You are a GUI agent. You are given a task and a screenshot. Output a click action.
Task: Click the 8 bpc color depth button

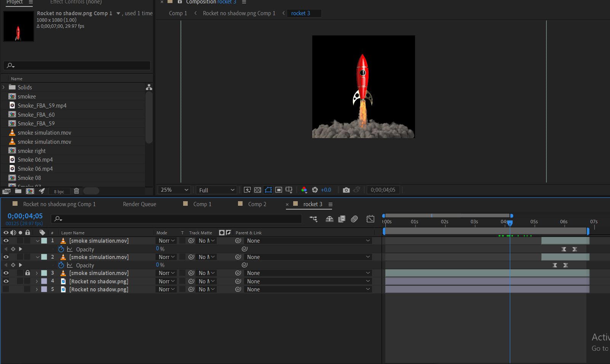coord(59,191)
